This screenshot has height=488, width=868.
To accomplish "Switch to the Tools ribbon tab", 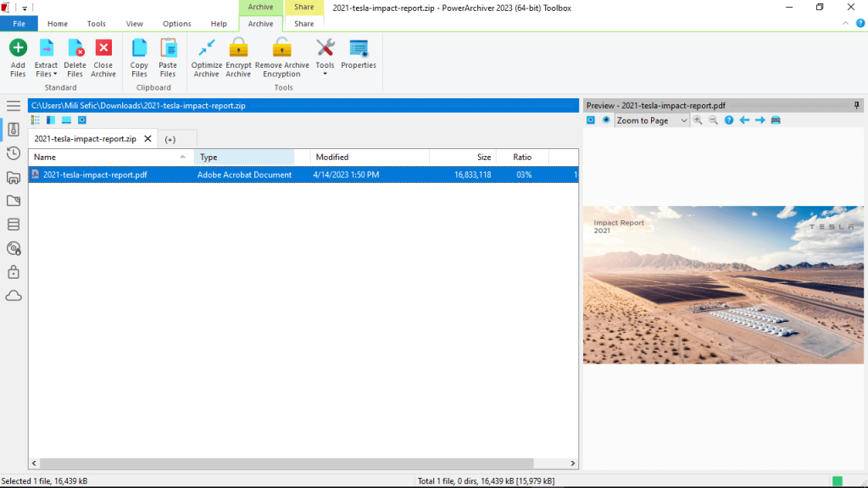I will tap(97, 24).
